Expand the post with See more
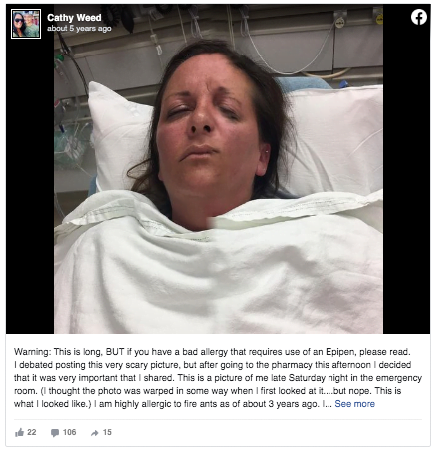 pyautogui.click(x=354, y=404)
